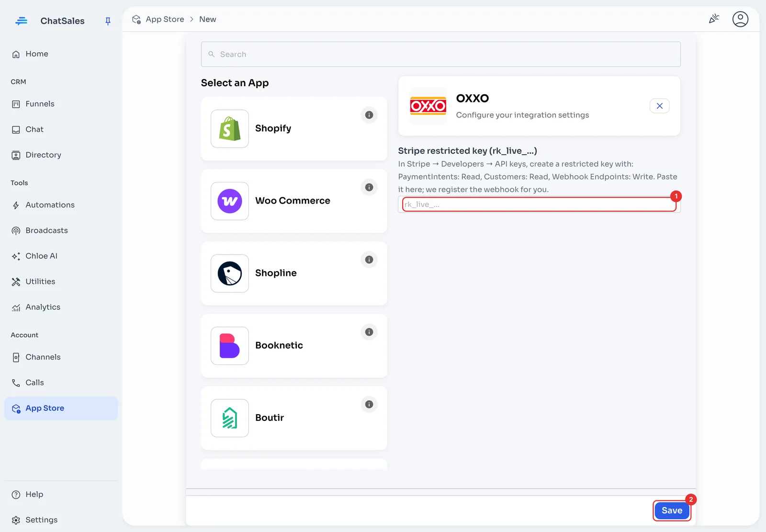Click the app Search box
766x532 pixels.
point(441,54)
